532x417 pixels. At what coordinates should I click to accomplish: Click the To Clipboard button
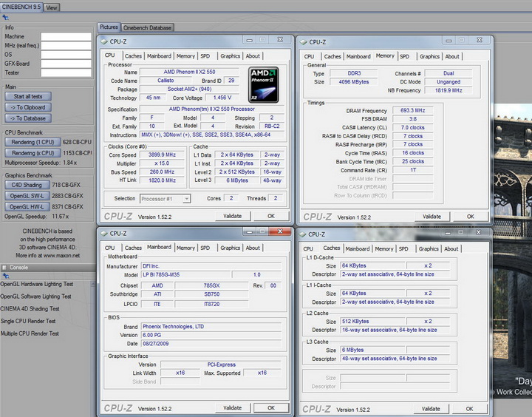pos(28,107)
